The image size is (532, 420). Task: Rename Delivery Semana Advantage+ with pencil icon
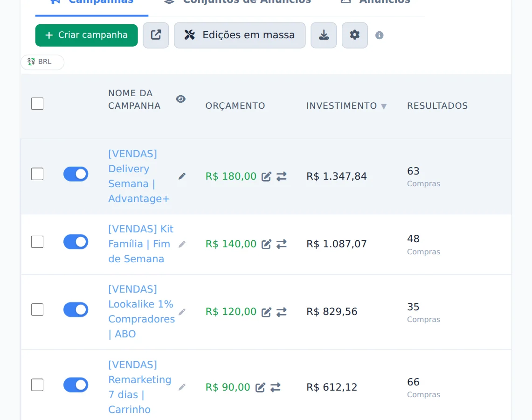tap(182, 176)
